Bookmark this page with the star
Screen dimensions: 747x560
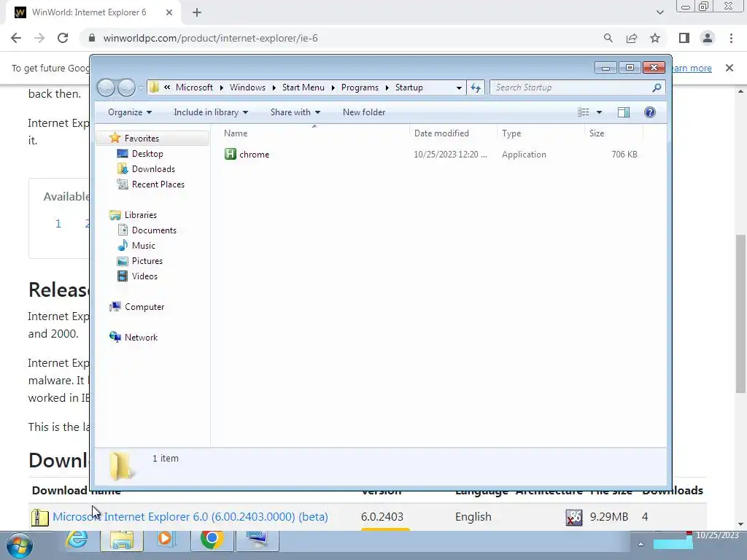(x=655, y=38)
